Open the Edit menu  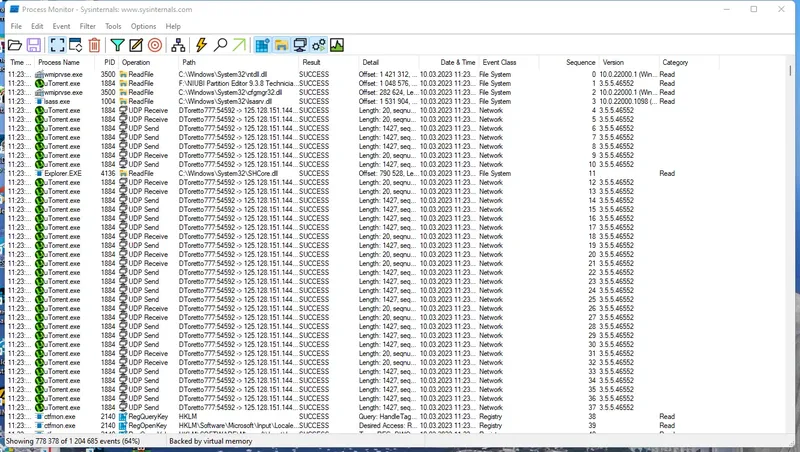pos(37,26)
